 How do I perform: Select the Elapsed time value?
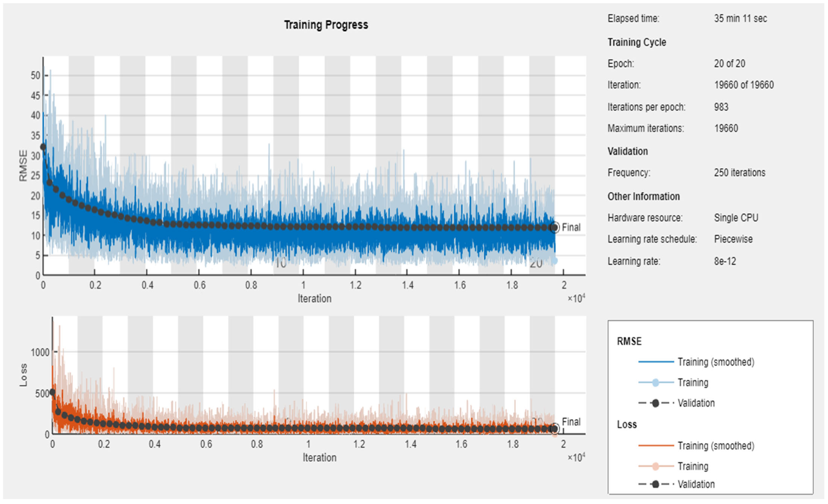[x=740, y=18]
